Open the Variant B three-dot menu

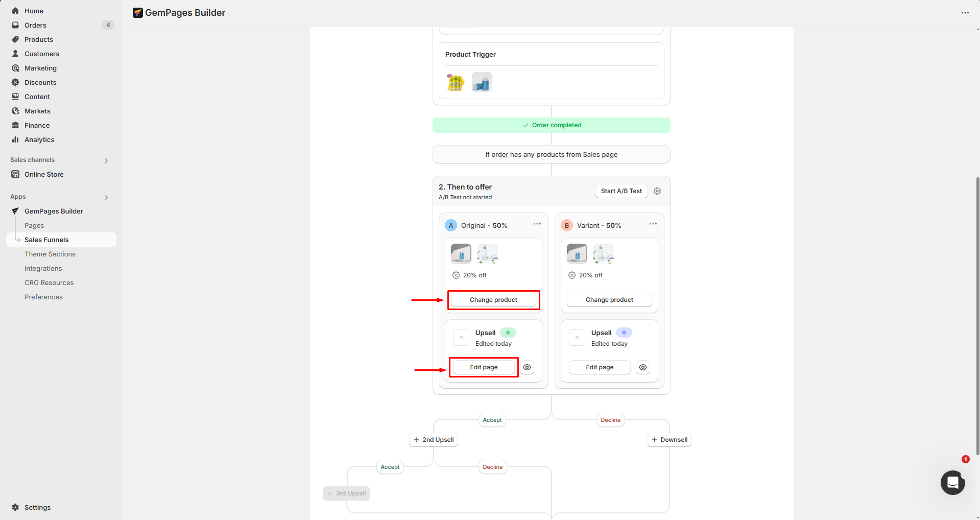tap(653, 224)
